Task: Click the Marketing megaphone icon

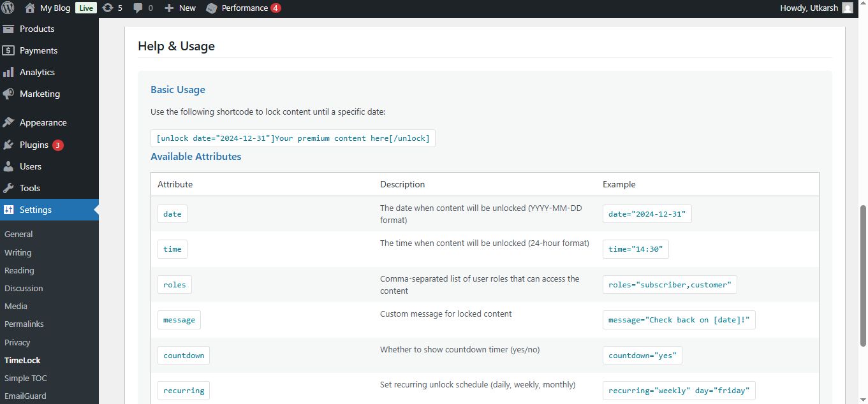Action: (x=8, y=94)
